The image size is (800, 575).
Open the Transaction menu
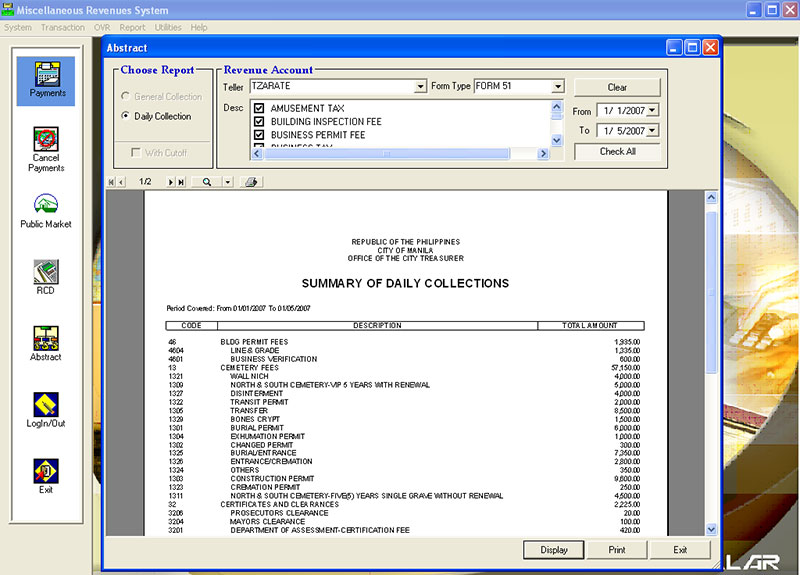[63, 28]
